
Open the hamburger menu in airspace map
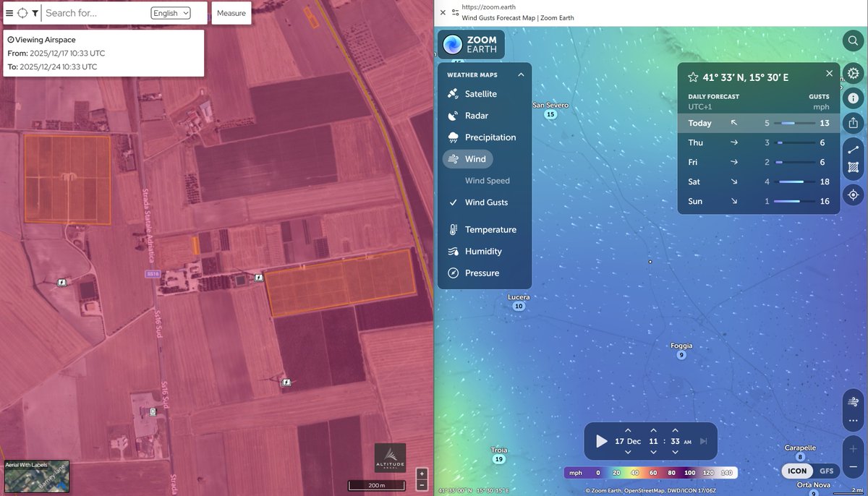[9, 13]
